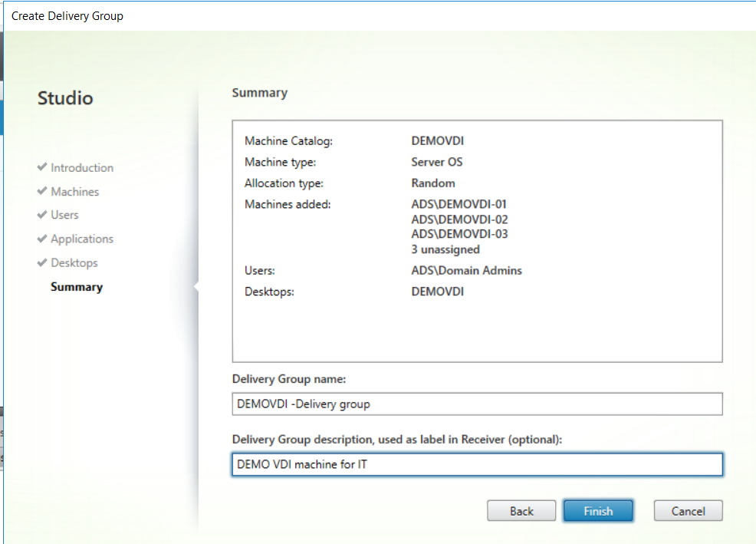This screenshot has height=544, width=756.
Task: Select machine ADS\DEMOVDI-01 text
Action: pyautogui.click(x=459, y=204)
